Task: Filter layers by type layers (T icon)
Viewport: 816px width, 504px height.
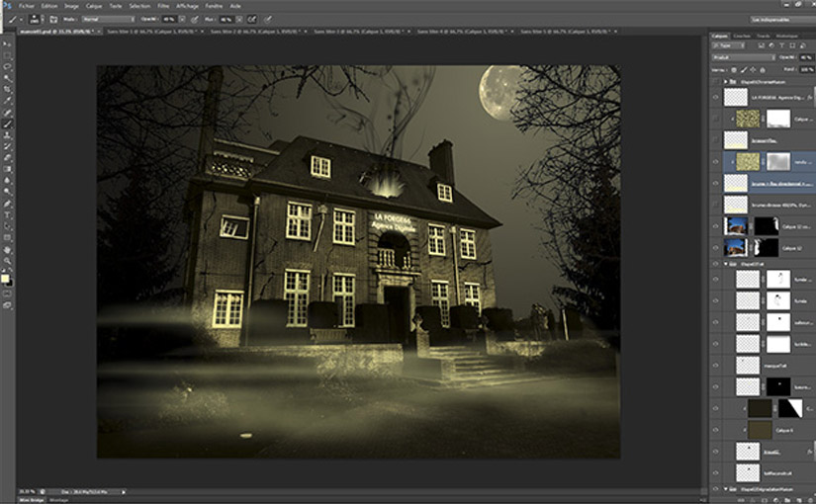Action: pyautogui.click(x=781, y=45)
